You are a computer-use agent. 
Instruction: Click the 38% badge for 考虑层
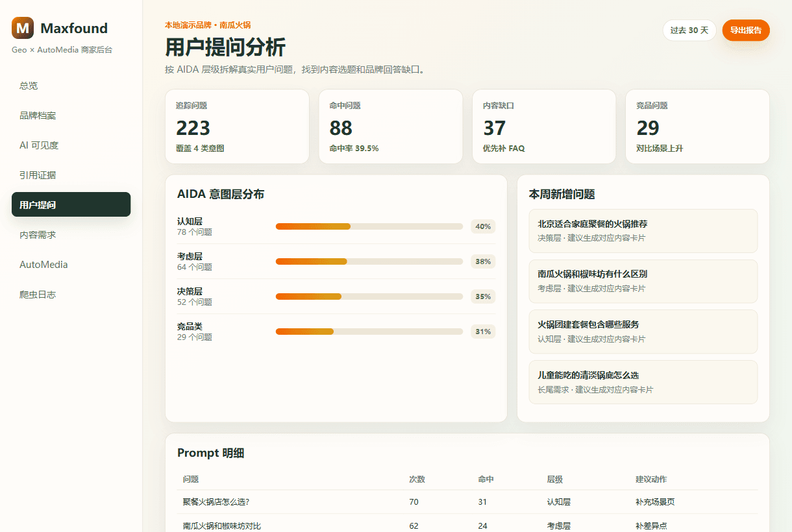(x=483, y=261)
